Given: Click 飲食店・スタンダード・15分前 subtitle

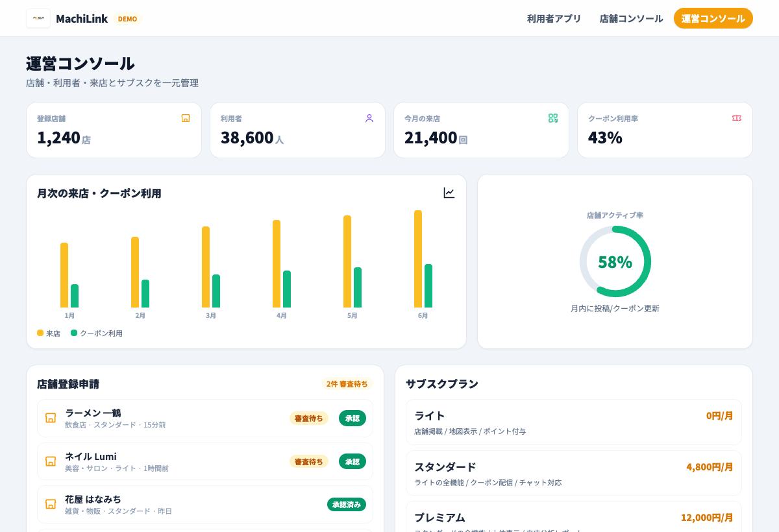Looking at the screenshot, I should 115,425.
